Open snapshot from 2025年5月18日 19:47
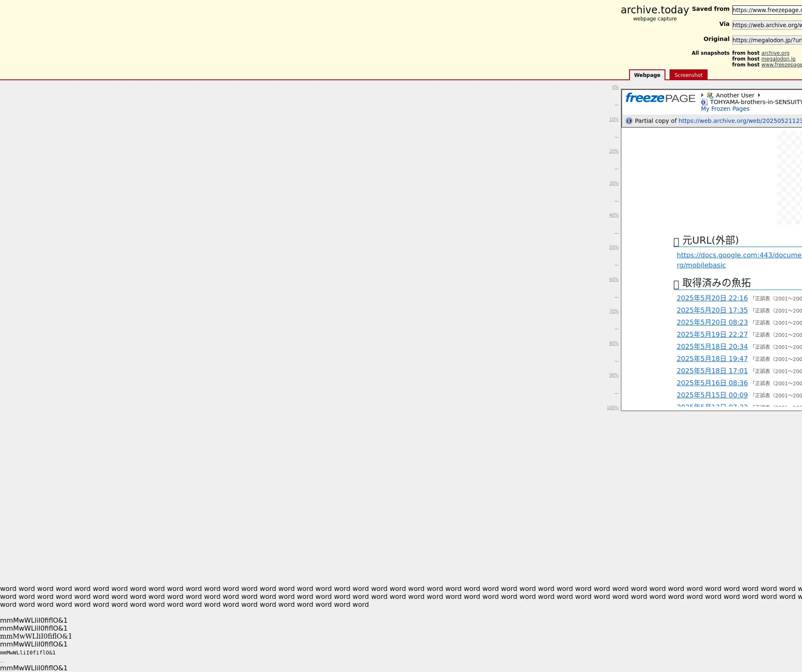The image size is (802, 672). (x=712, y=359)
